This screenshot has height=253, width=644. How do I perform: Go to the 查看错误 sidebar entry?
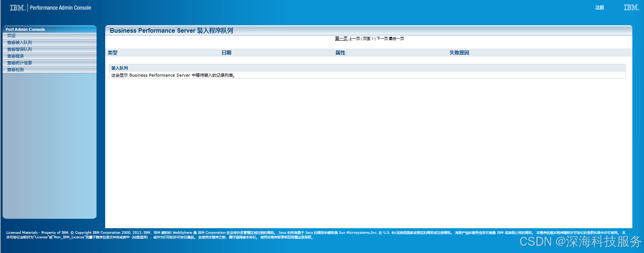point(50,56)
